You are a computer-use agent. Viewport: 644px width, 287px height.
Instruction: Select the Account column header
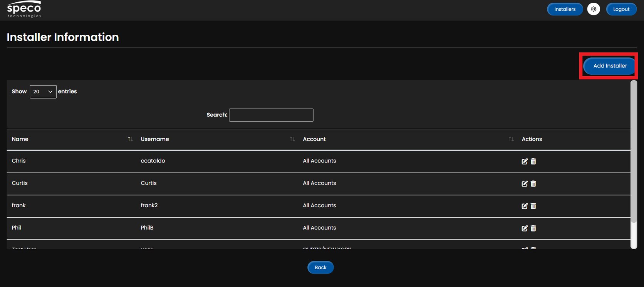314,139
